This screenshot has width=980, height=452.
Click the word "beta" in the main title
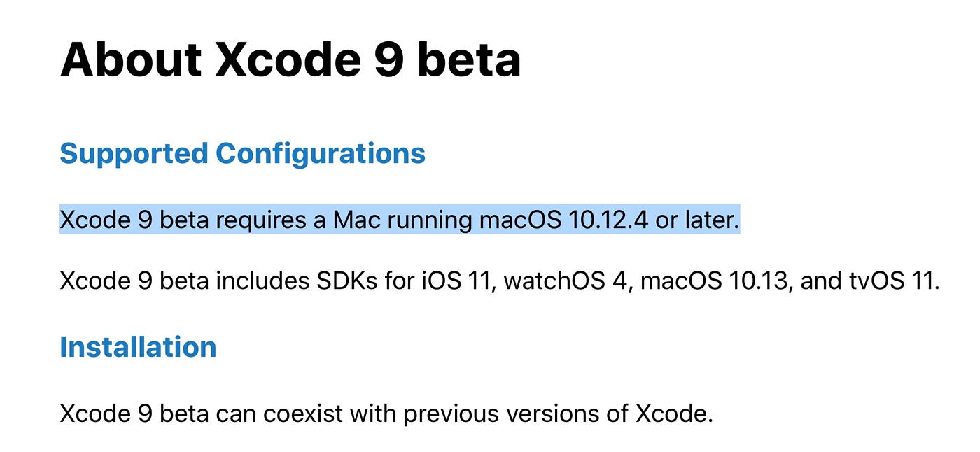[x=470, y=59]
